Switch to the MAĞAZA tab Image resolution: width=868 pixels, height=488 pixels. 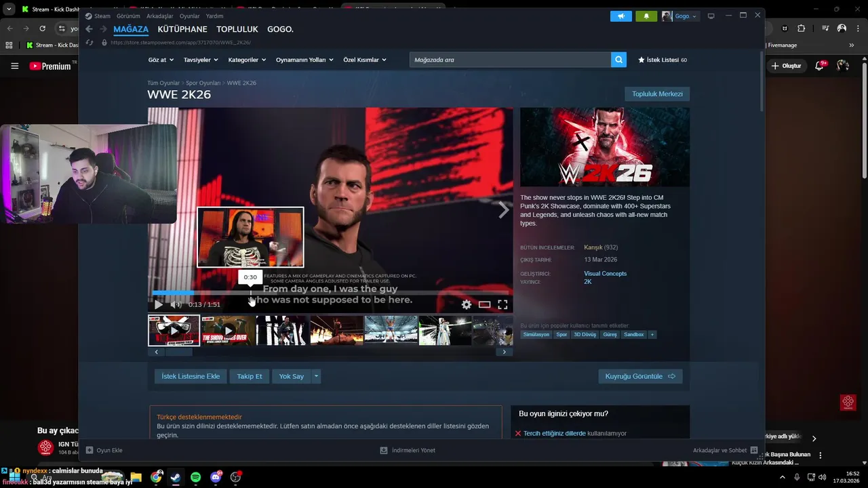[x=131, y=29]
